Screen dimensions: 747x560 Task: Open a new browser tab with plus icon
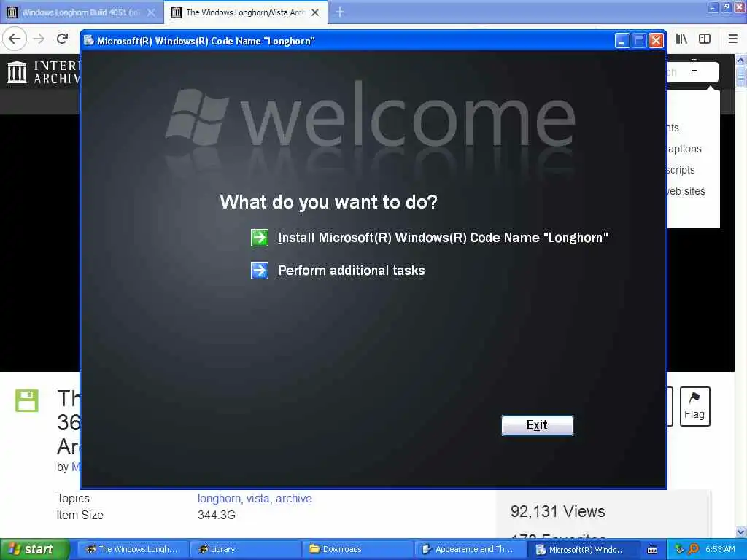click(x=340, y=12)
